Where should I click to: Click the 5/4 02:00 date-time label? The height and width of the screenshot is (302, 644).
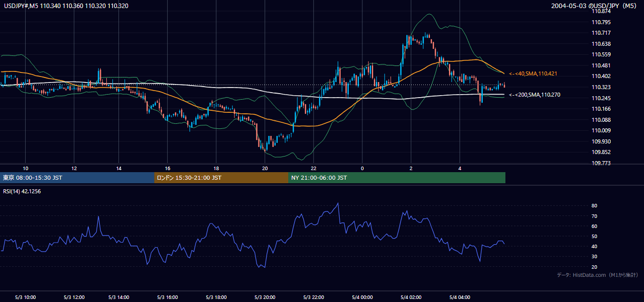(411, 297)
